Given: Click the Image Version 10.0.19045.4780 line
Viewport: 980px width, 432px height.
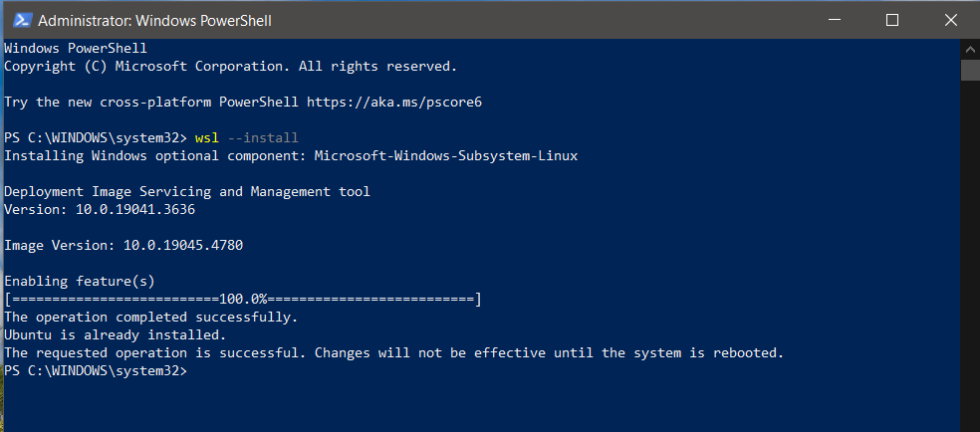Looking at the screenshot, I should click(123, 245).
